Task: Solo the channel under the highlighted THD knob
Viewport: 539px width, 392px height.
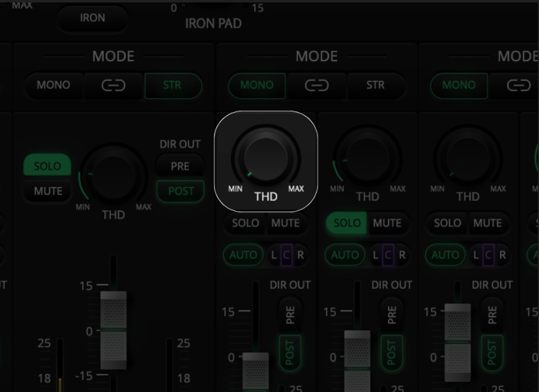Action: pyautogui.click(x=246, y=224)
